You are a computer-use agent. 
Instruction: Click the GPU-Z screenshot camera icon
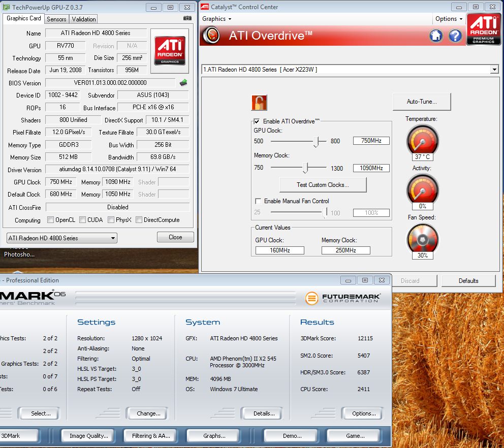point(187,18)
